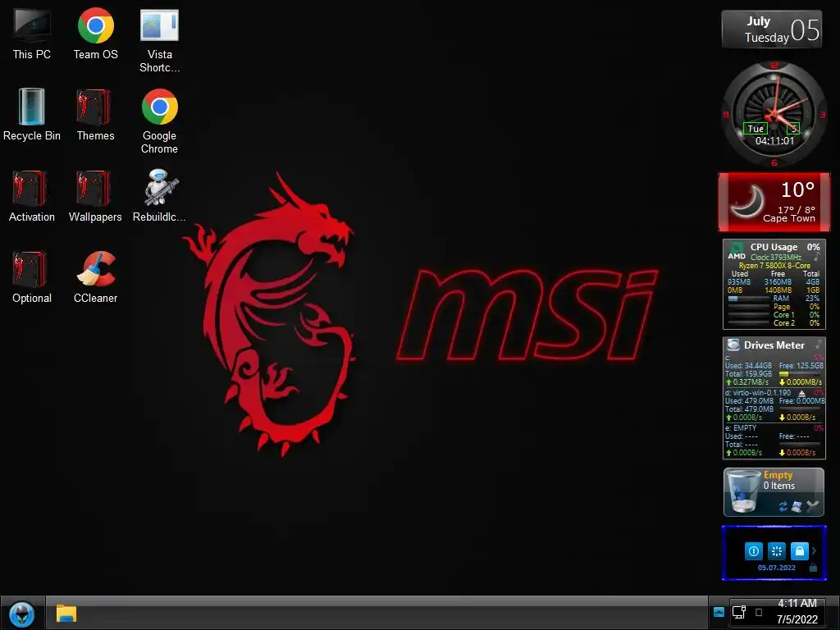Click the calendar gadget showing July 05
The height and width of the screenshot is (630, 840).
[x=771, y=29]
